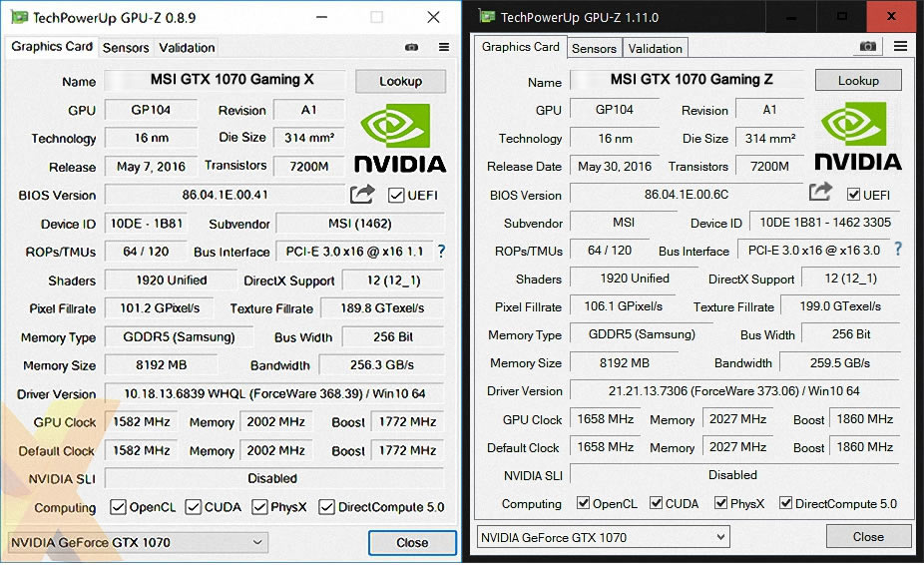Click the BIOS save/share icon in Gaming Z window
This screenshot has width=924, height=565.
819,192
